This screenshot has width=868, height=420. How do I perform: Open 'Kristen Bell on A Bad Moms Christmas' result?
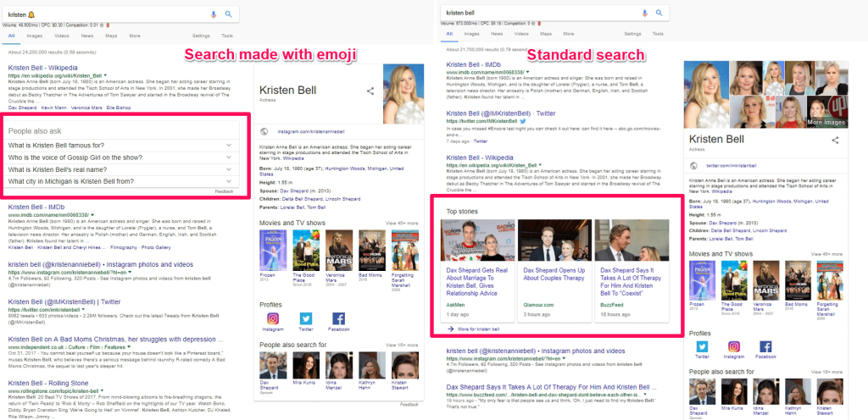click(115, 339)
